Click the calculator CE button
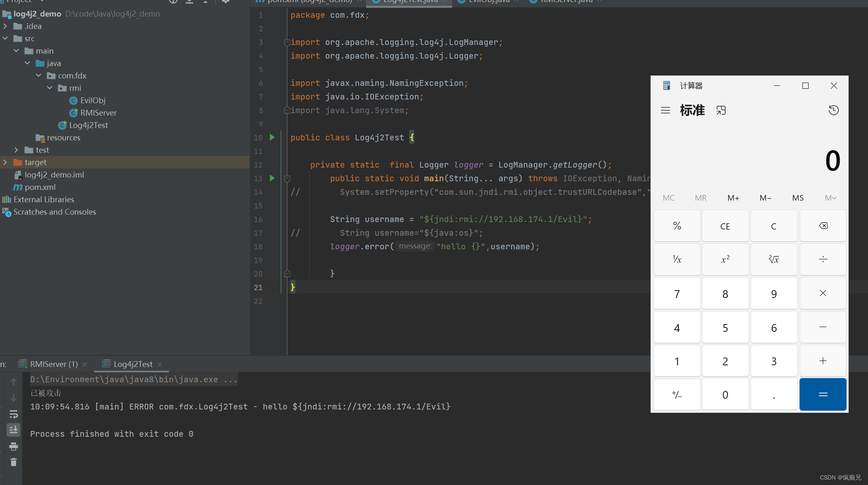 click(x=725, y=226)
